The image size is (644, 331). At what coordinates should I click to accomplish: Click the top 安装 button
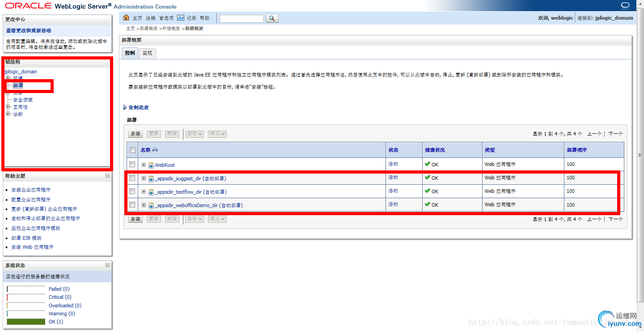pyautogui.click(x=136, y=134)
